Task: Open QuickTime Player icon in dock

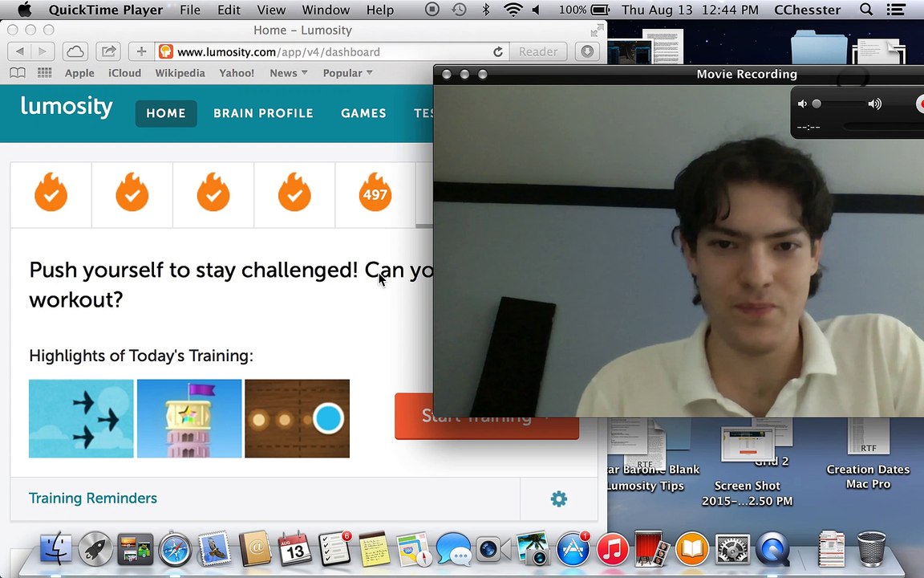Action: 772,549
